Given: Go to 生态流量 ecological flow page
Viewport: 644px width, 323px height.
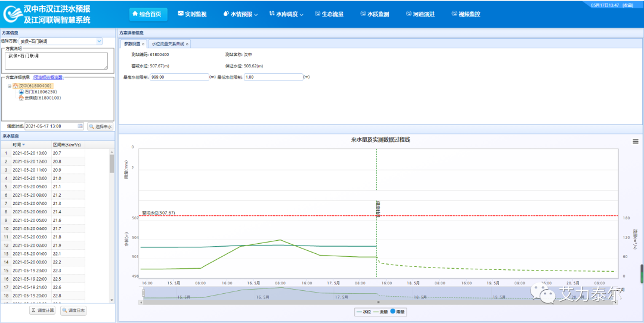Looking at the screenshot, I should 329,14.
